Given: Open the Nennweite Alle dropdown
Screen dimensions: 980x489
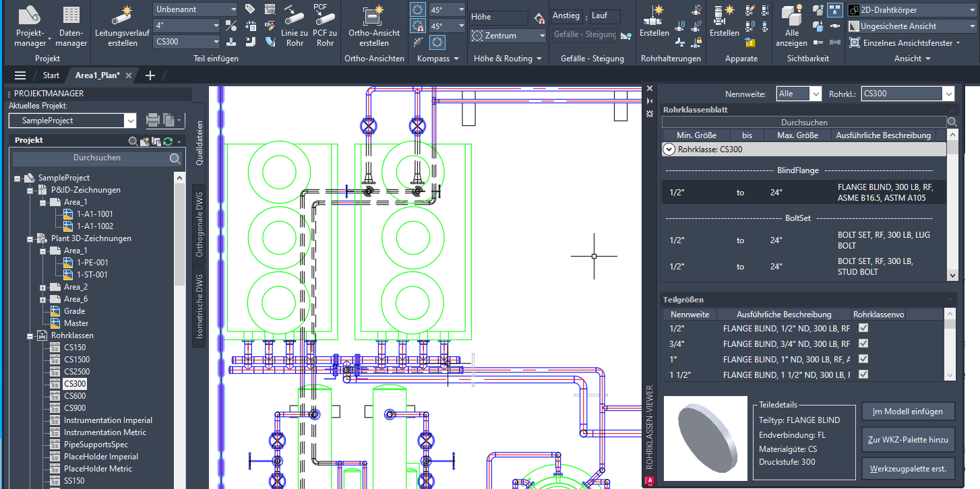Looking at the screenshot, I should click(799, 94).
